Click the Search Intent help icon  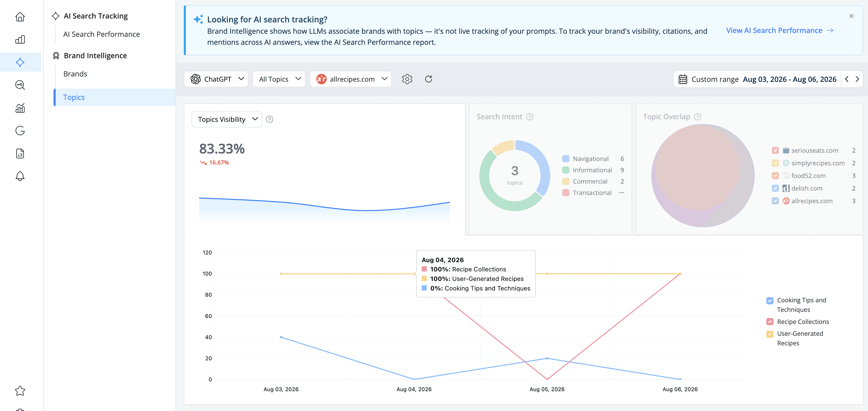pos(530,117)
